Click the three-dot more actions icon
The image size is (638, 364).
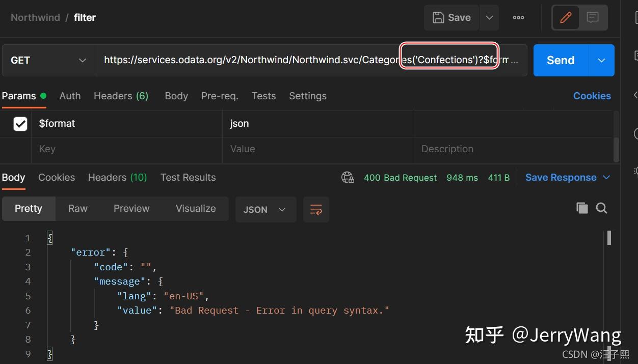[x=518, y=17]
